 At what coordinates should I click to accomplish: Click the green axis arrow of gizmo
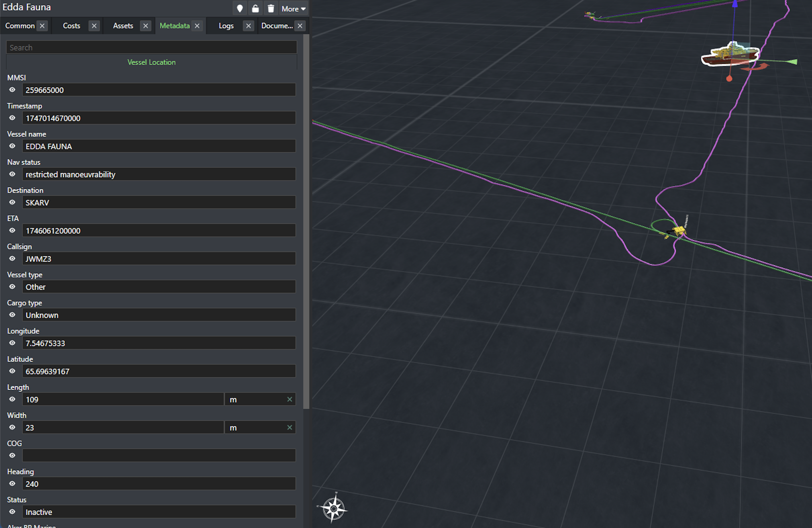point(792,62)
